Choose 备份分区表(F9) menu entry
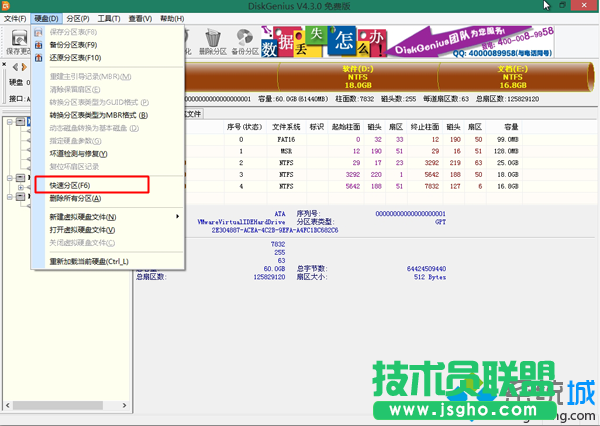This screenshot has width=600, height=426. (x=73, y=45)
